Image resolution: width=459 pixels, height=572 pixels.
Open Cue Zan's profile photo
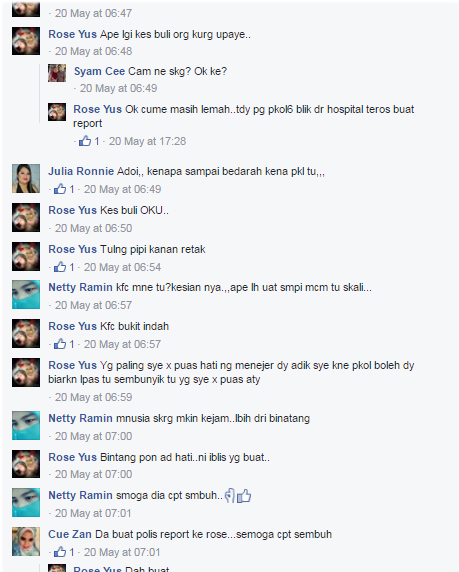pos(26,541)
